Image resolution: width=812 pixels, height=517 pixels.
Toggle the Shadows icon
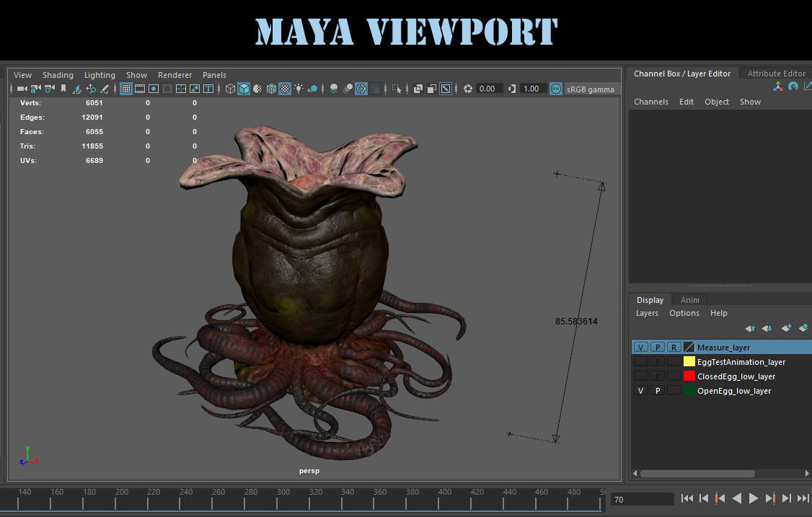click(312, 89)
